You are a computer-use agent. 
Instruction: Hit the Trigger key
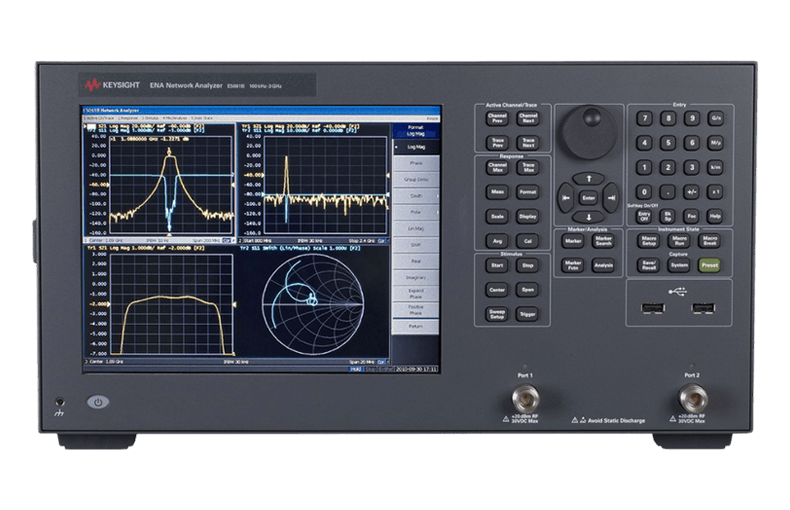coord(528,314)
